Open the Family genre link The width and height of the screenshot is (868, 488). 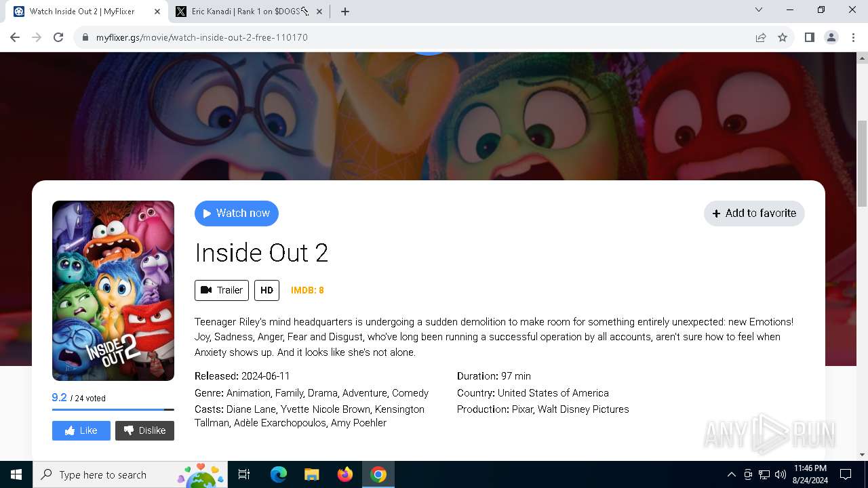(289, 393)
